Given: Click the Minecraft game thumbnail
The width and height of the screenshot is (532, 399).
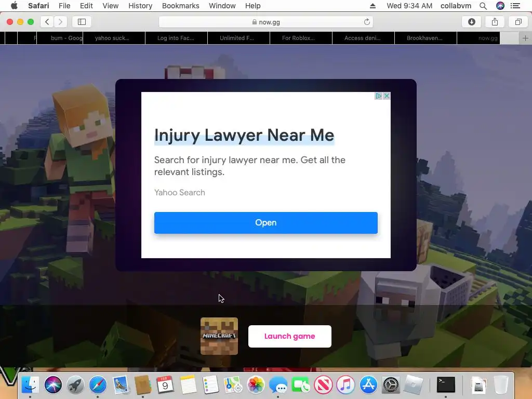Looking at the screenshot, I should pos(219,336).
